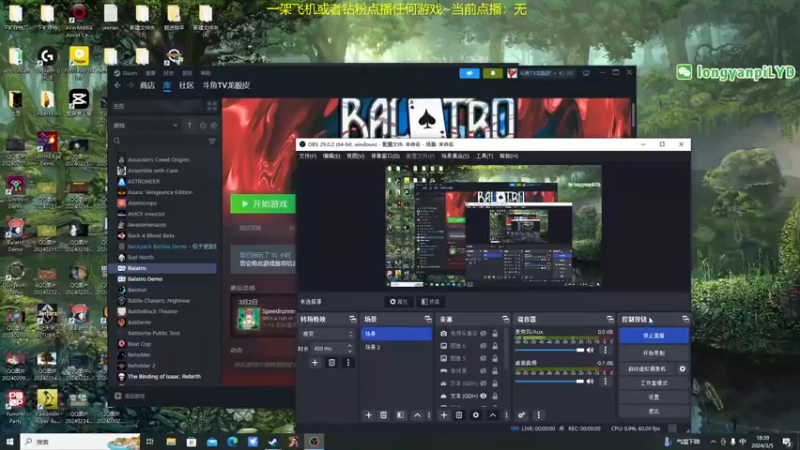Open desktop audio channel three-dot menu
The image size is (800, 450).
pos(606,381)
